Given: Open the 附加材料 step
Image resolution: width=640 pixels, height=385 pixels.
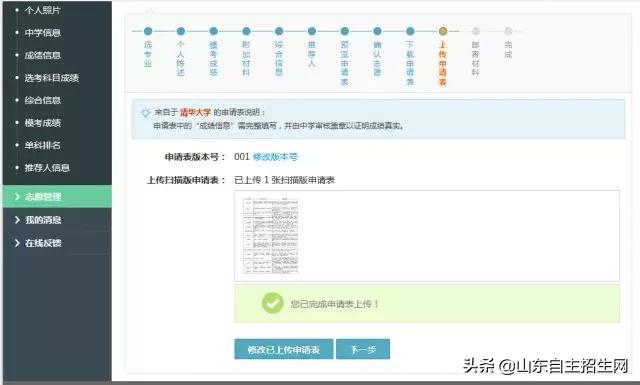Looking at the screenshot, I should click(x=246, y=31).
